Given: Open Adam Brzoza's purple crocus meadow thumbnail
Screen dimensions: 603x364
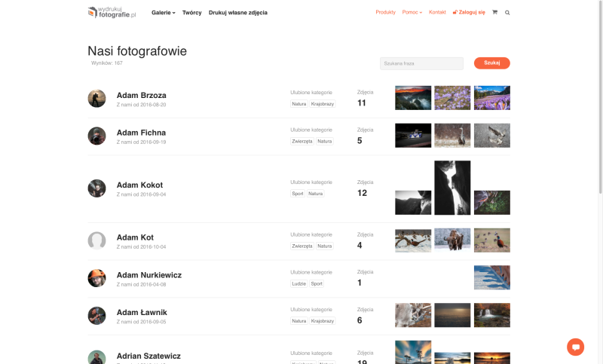Looking at the screenshot, I should 452,98.
